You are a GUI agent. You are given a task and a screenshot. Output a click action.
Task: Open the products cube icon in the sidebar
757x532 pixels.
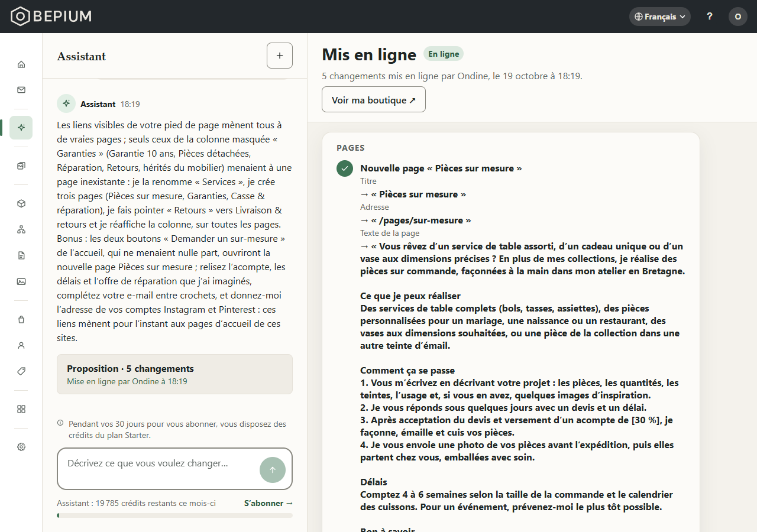tap(21, 203)
